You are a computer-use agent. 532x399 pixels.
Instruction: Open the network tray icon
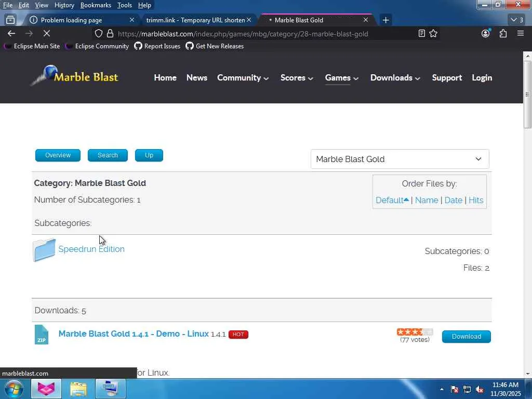click(x=467, y=389)
